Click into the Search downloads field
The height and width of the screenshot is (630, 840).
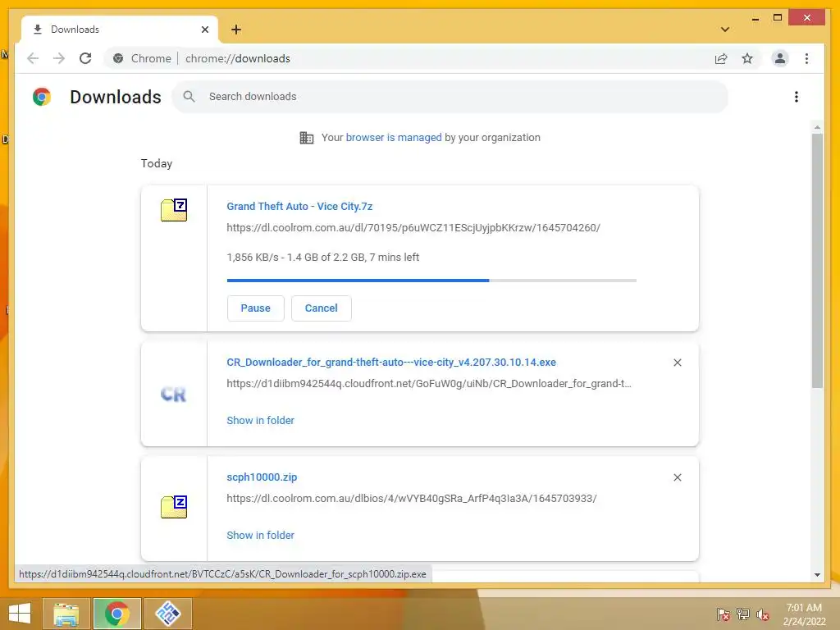tap(450, 97)
